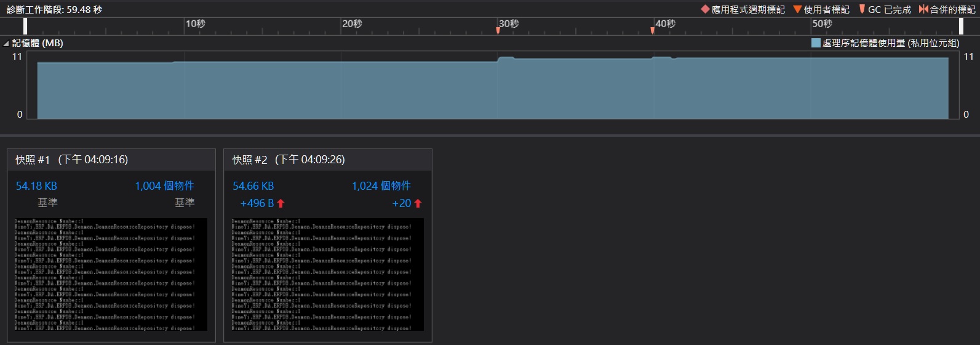This screenshot has height=345, width=980.
Task: Click the left timeline selection handle
Action: pos(25,26)
